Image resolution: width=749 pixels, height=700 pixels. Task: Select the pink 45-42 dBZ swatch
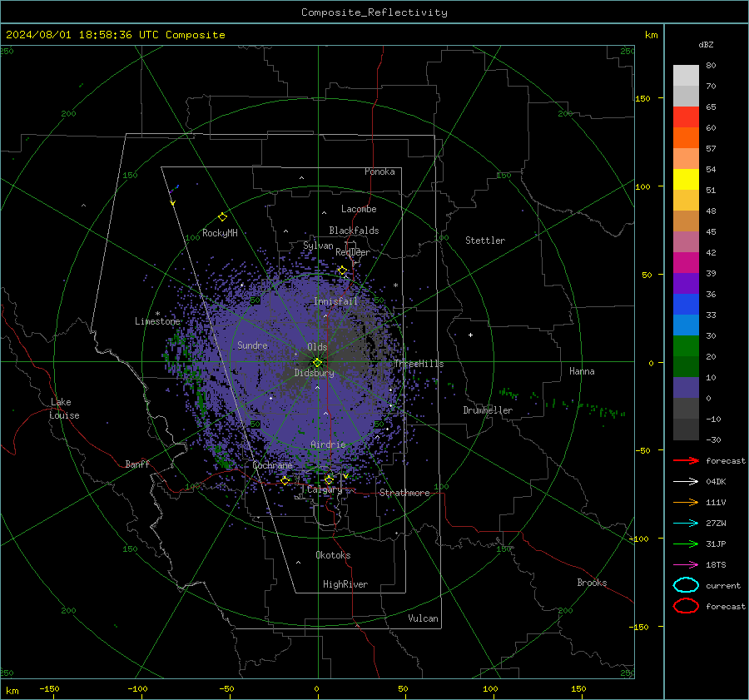click(686, 241)
